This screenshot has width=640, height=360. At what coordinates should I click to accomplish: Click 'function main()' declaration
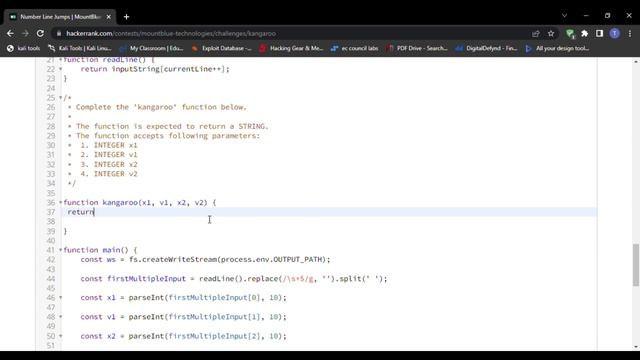pyautogui.click(x=100, y=250)
